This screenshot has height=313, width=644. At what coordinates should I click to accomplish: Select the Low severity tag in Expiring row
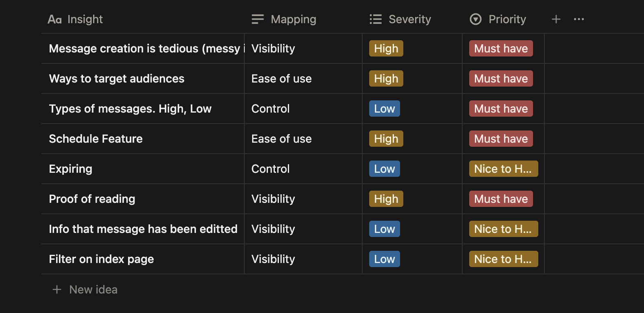coord(384,169)
